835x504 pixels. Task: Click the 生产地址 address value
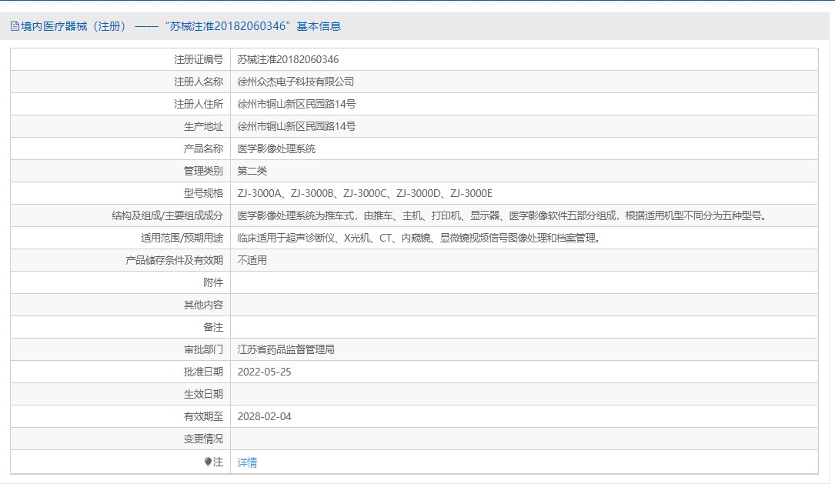click(296, 127)
